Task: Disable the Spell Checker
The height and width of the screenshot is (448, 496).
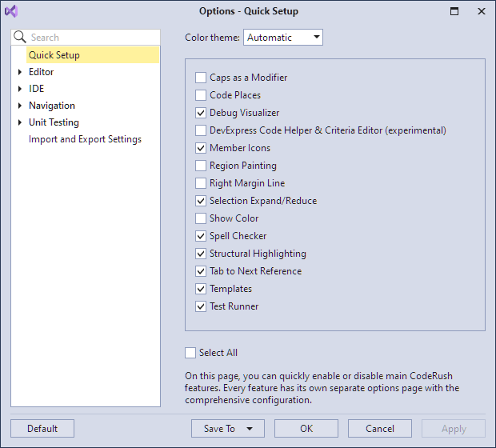Action: [201, 236]
